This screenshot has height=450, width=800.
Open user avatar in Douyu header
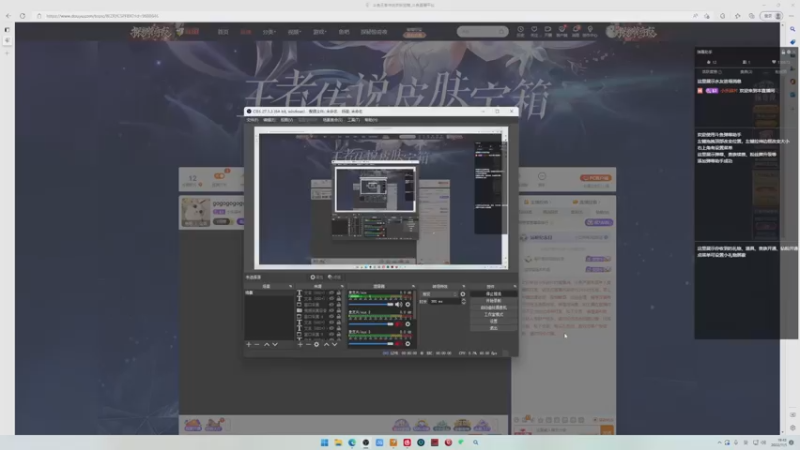(611, 32)
